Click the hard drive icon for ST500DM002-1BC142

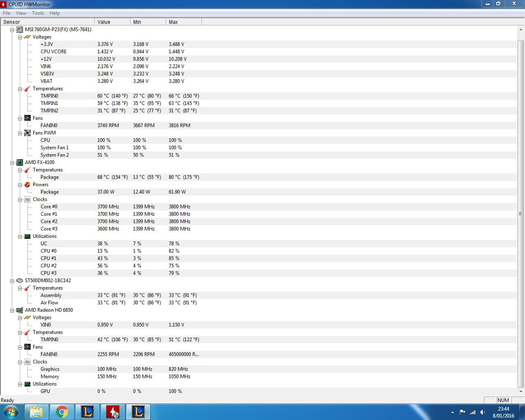click(x=19, y=281)
